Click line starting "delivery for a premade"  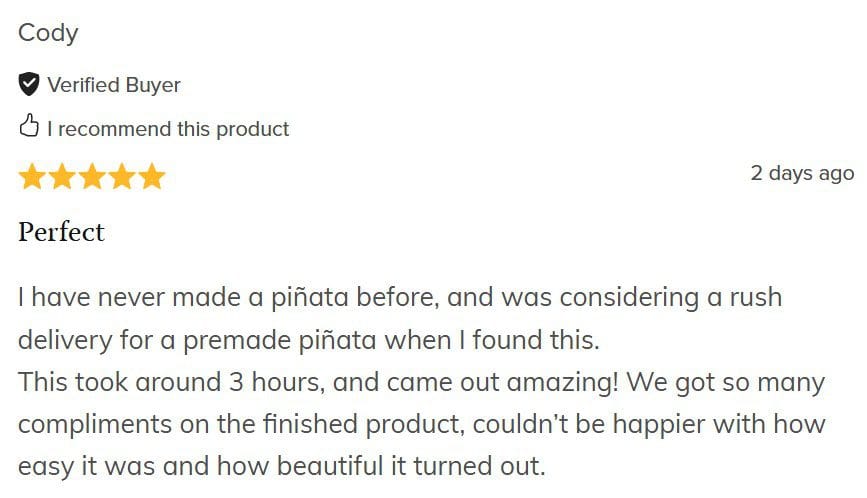click(308, 340)
